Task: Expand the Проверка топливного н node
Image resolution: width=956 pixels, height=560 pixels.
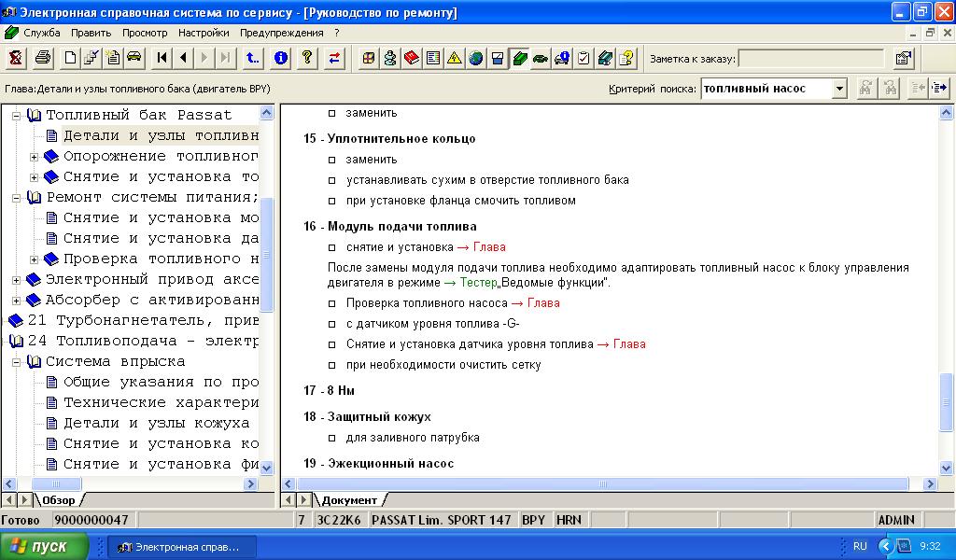Action: tap(35, 259)
